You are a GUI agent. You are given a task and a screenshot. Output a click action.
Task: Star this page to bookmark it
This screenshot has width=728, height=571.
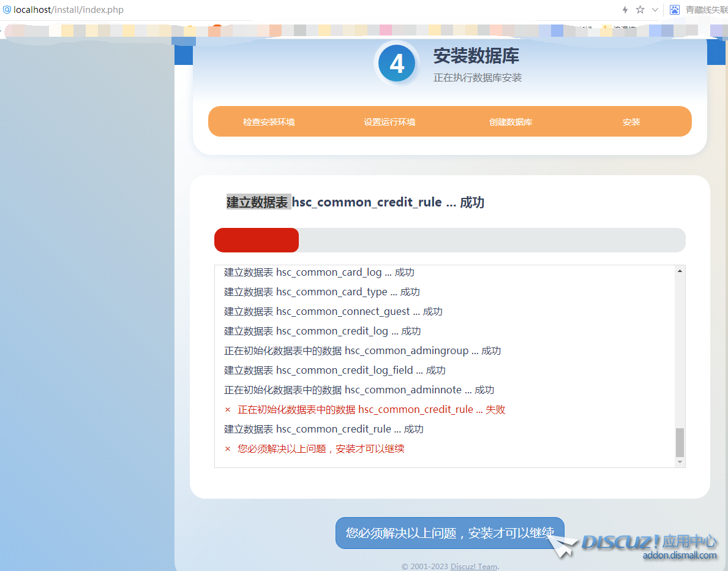tap(639, 9)
